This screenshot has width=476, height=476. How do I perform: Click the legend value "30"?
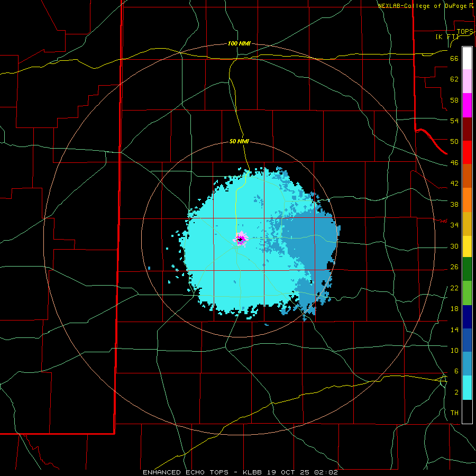[454, 246]
